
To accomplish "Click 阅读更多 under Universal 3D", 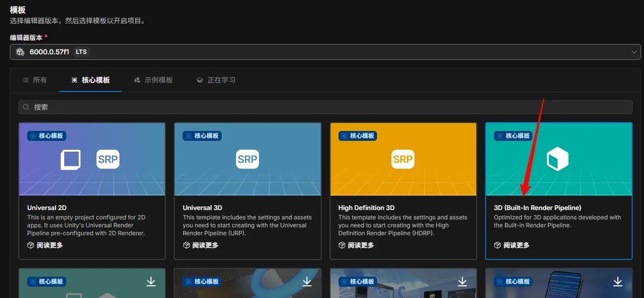I will tap(200, 245).
